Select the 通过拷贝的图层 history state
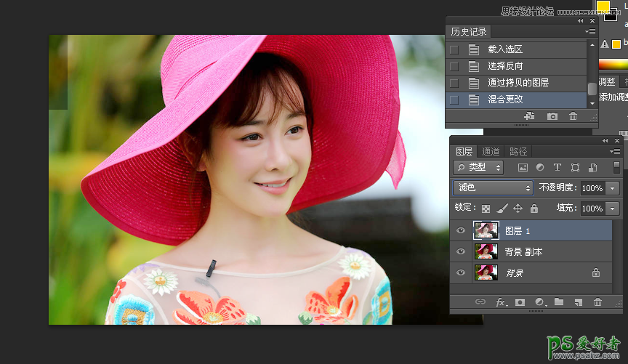The width and height of the screenshot is (628, 364). pyautogui.click(x=518, y=83)
